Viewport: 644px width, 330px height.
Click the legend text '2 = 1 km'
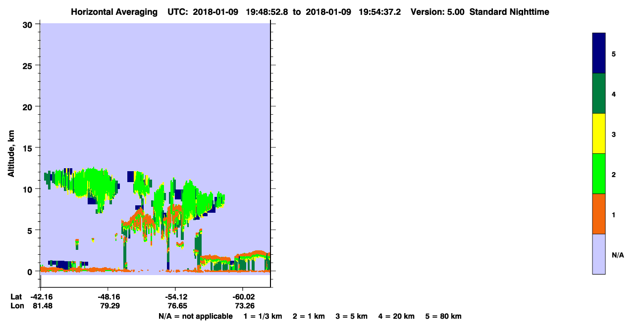click(309, 316)
